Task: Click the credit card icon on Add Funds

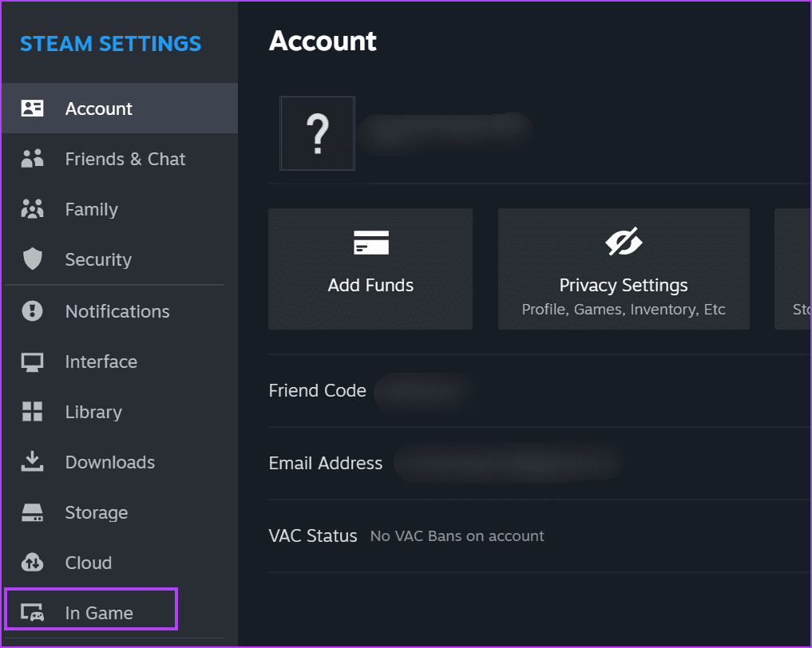Action: [371, 243]
